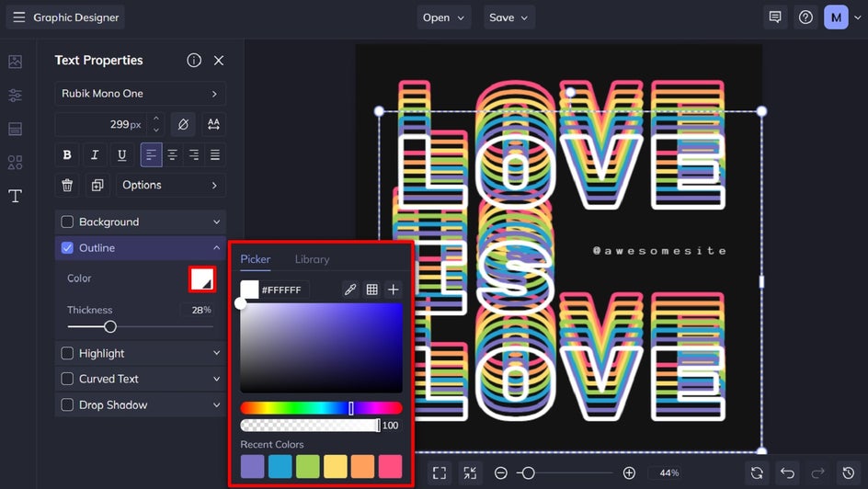
Task: Click the clear formatting circle-slash icon
Action: [183, 124]
